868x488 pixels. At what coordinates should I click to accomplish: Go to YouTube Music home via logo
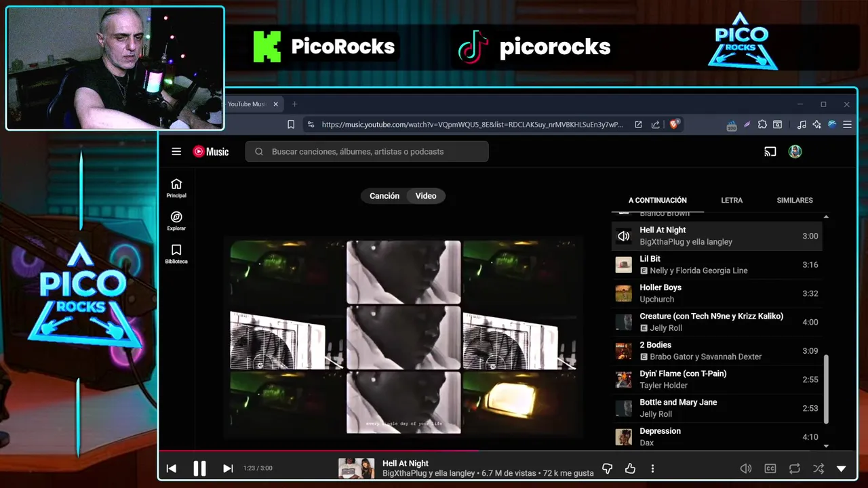coord(211,152)
